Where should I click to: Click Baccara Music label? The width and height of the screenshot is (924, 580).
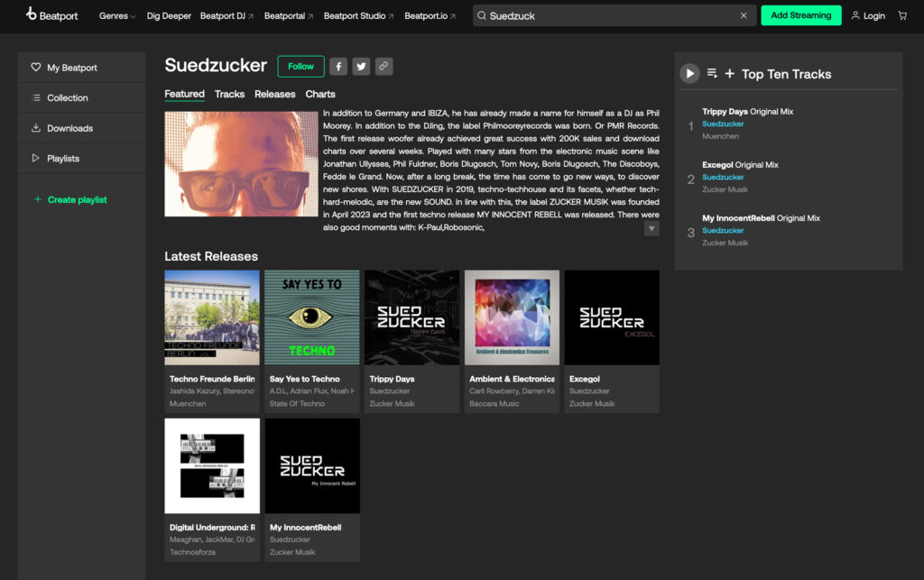(x=494, y=404)
